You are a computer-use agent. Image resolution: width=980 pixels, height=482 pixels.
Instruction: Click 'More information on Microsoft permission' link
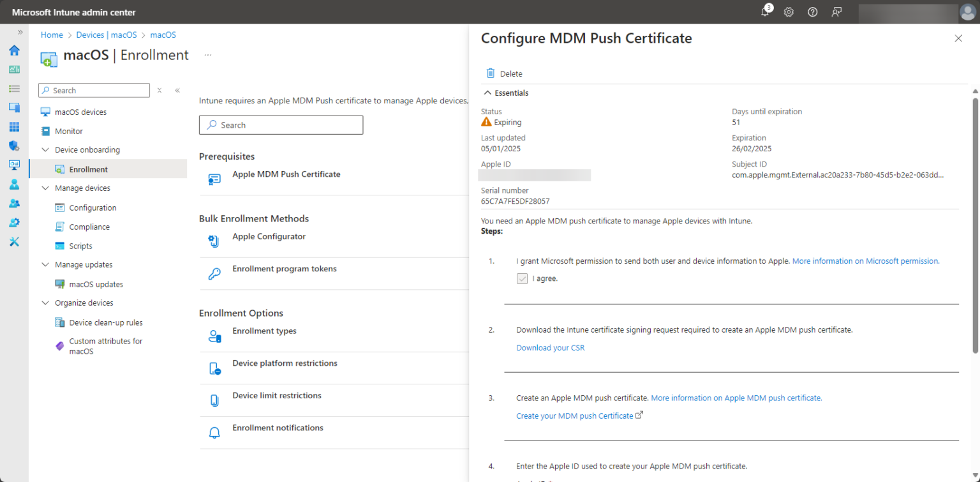pyautogui.click(x=866, y=261)
